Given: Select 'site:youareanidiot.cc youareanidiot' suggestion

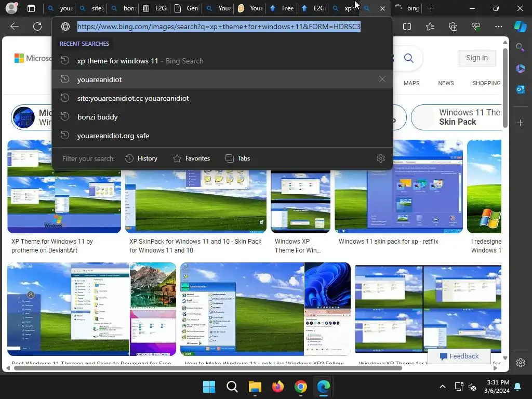Looking at the screenshot, I should tap(222, 98).
